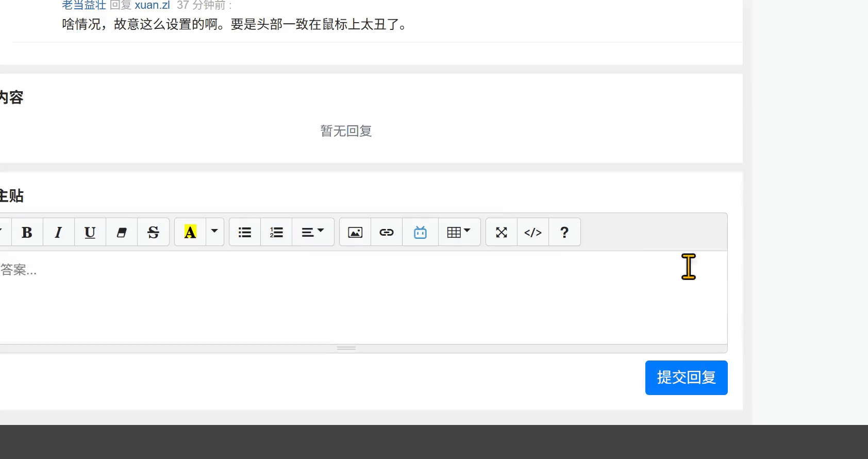
Task: Click into the answer text area
Action: tap(363, 298)
